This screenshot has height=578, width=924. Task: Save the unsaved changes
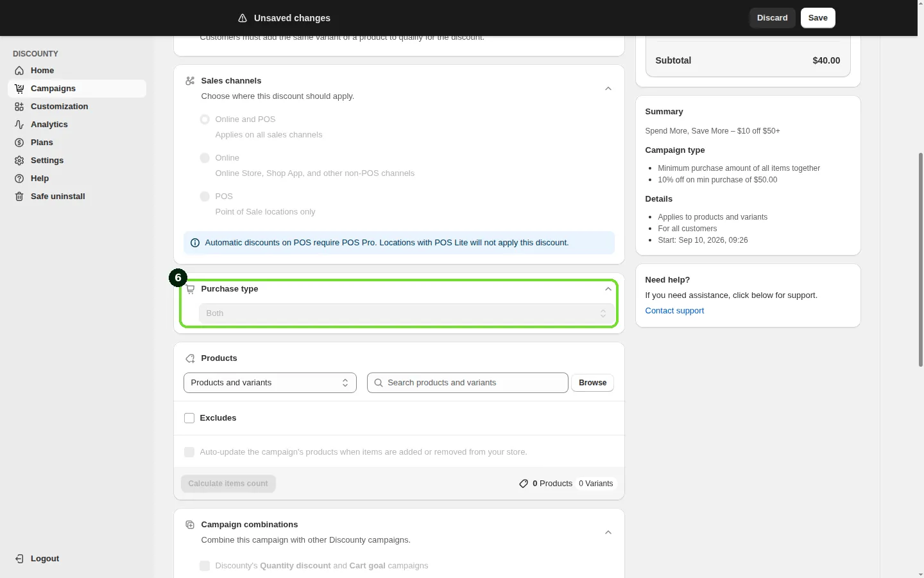tap(818, 18)
